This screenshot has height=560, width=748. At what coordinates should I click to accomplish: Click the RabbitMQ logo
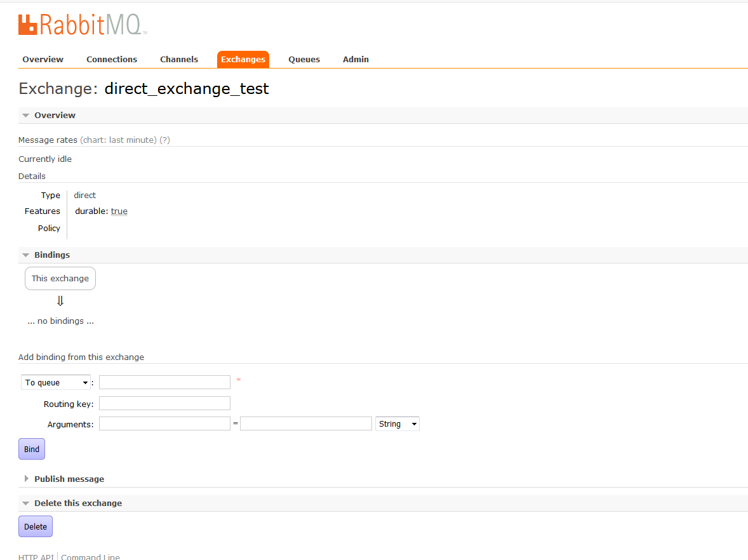click(x=81, y=24)
